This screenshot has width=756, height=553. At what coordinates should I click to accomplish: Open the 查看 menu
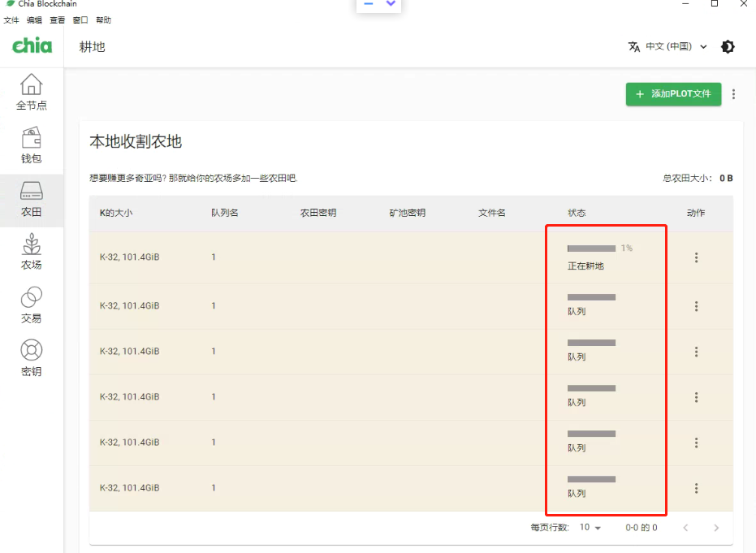[x=58, y=20]
